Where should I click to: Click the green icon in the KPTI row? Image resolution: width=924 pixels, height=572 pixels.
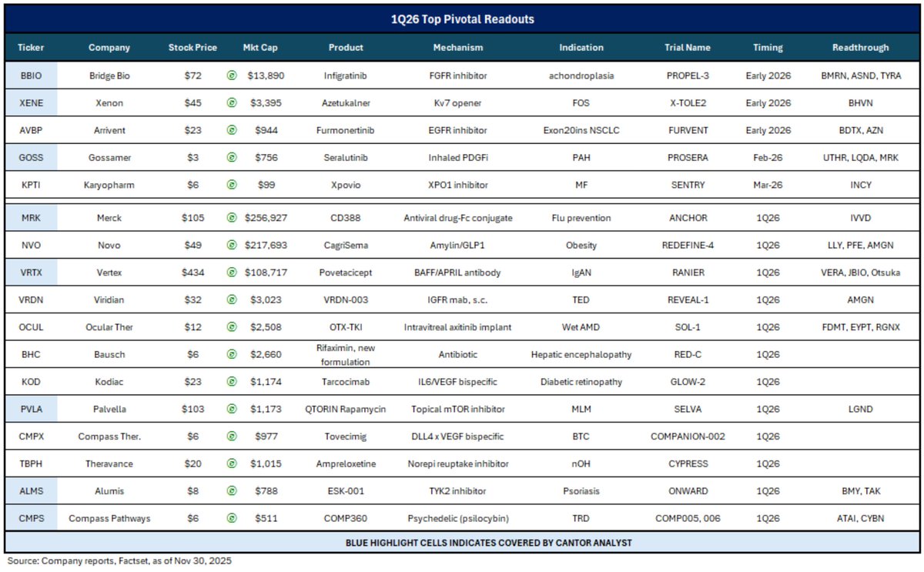(x=231, y=185)
